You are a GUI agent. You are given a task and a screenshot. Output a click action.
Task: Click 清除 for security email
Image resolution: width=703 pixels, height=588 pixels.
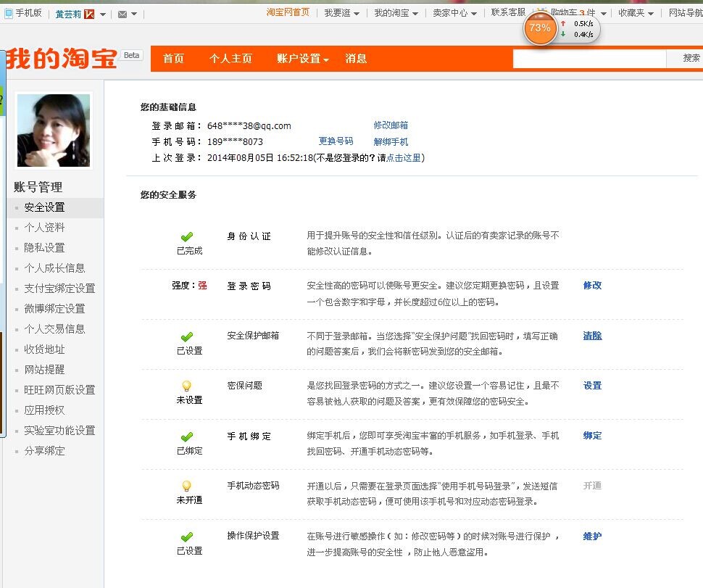coord(592,336)
